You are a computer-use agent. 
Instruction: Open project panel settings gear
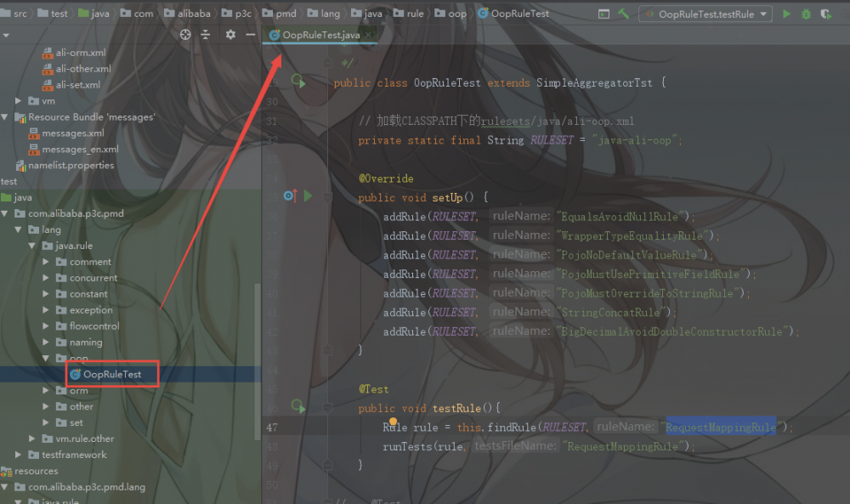pos(230,35)
